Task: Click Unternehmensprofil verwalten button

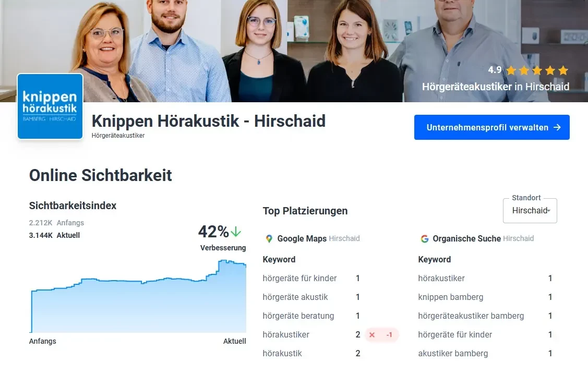Action: [x=491, y=127]
